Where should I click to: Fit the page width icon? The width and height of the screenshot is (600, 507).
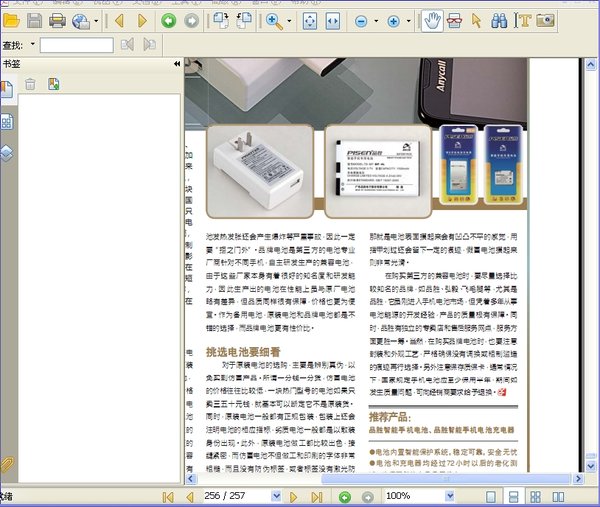(333, 21)
